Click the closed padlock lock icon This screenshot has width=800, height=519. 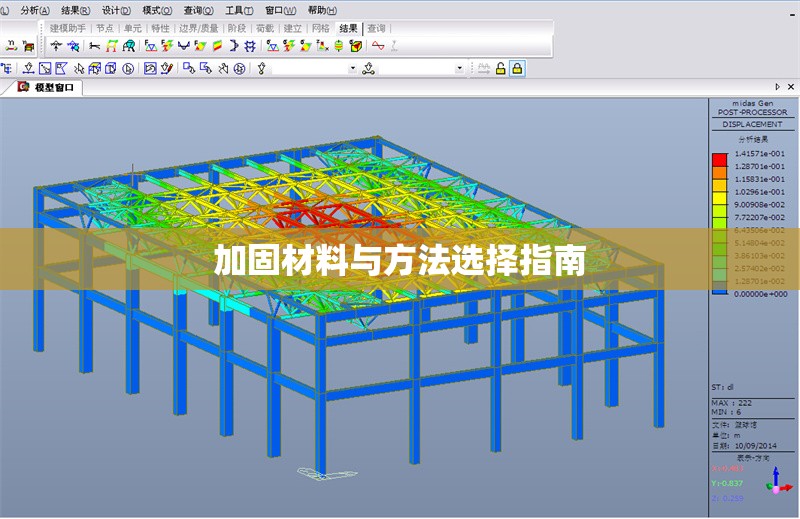pyautogui.click(x=517, y=68)
